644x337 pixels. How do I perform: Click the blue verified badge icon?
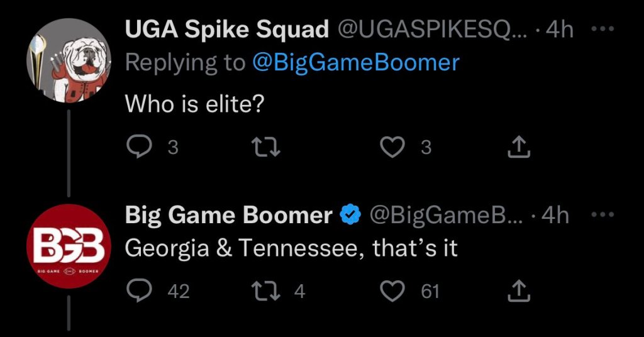pyautogui.click(x=350, y=216)
